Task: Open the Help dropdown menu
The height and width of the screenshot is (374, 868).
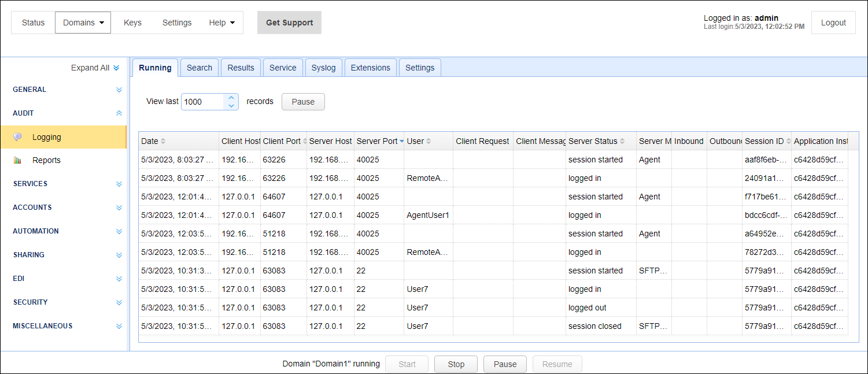Action: pos(222,23)
